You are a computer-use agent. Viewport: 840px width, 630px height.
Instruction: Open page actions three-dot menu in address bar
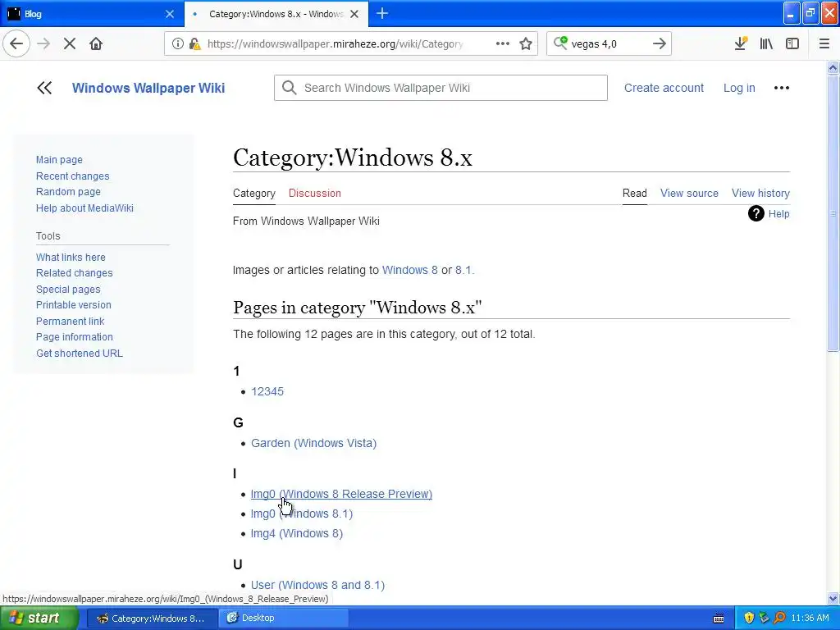(x=503, y=43)
